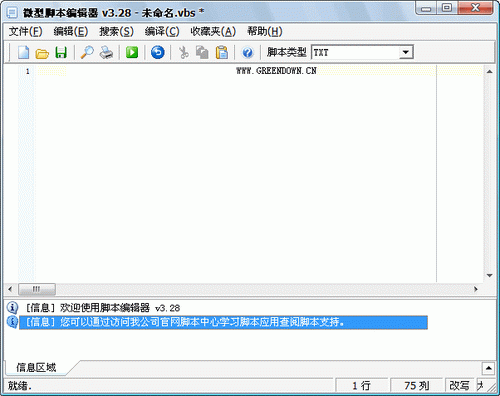The height and width of the screenshot is (396, 500).
Task: Click the application icon in the title bar
Action: coord(12,13)
